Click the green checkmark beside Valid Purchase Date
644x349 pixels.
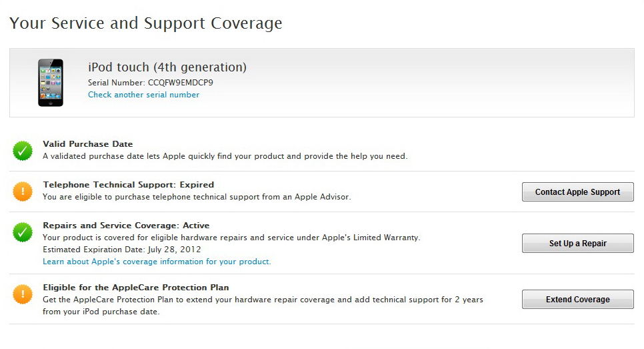click(23, 151)
